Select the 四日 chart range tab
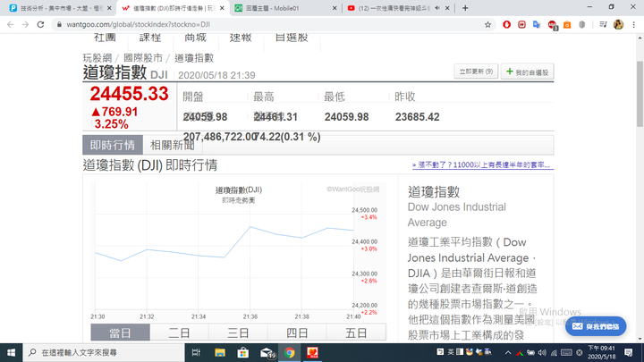The width and height of the screenshot is (644, 362). click(x=297, y=333)
